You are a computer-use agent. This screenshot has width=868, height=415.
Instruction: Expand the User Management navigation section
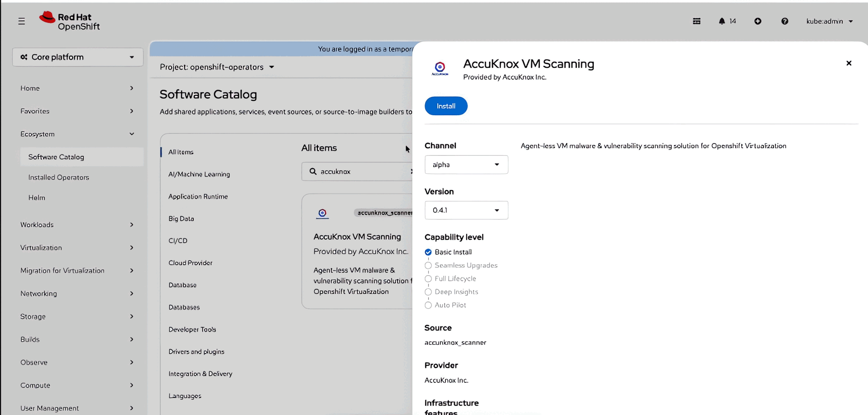point(77,408)
